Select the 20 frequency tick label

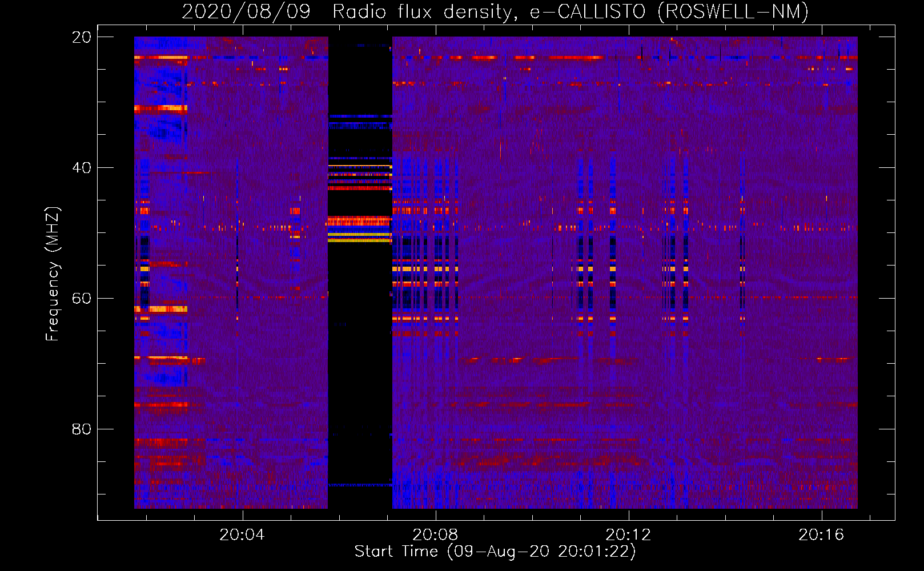[x=82, y=37]
